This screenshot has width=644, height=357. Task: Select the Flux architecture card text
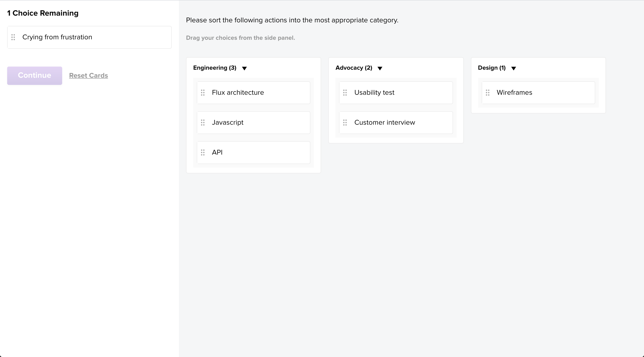point(238,93)
